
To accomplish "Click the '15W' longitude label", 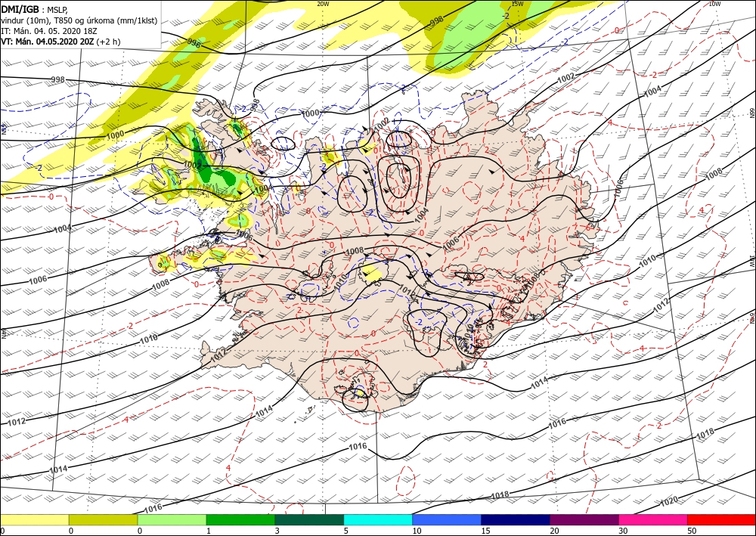I will pos(517,4).
